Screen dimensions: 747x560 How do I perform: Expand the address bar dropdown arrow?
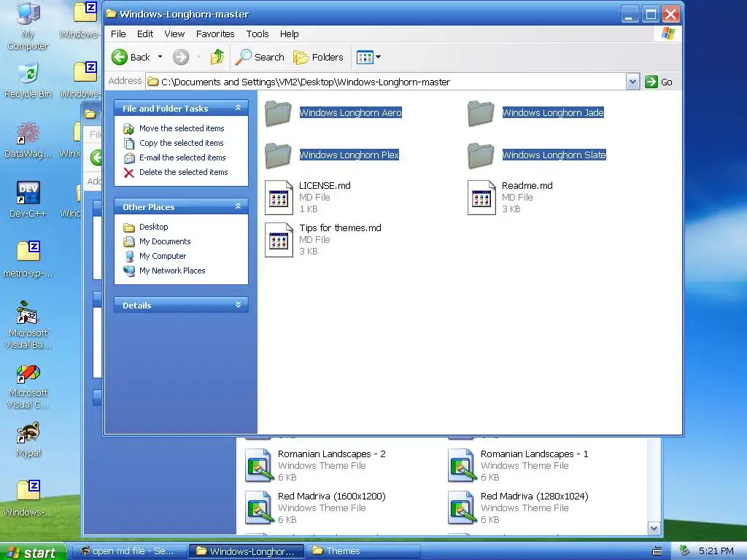[x=632, y=82]
